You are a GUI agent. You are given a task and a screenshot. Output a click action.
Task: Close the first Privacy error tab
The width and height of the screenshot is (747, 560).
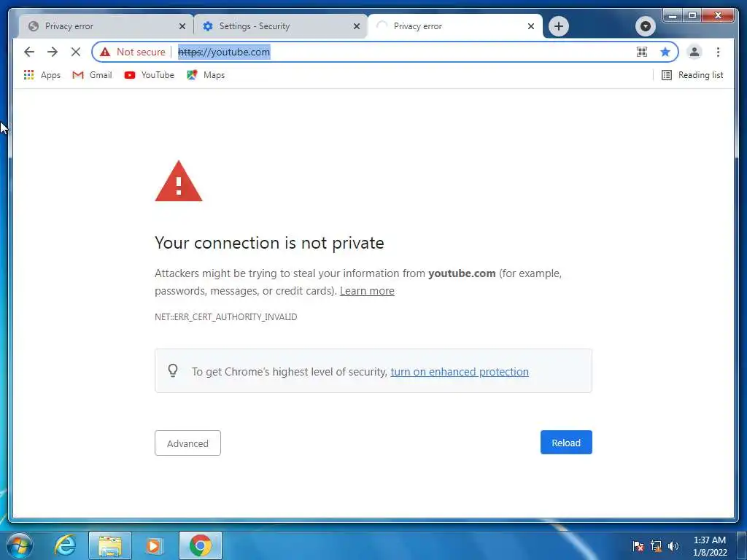tap(182, 26)
